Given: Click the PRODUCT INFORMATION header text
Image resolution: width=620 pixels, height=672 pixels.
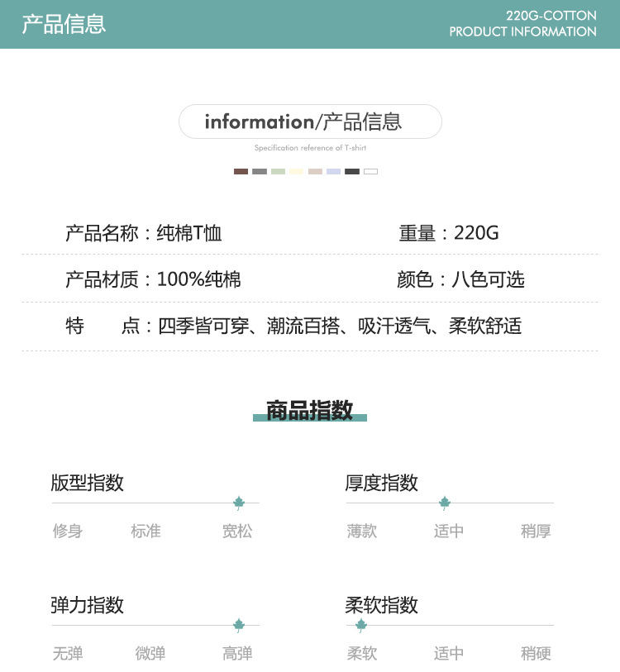Looking at the screenshot, I should [522, 31].
